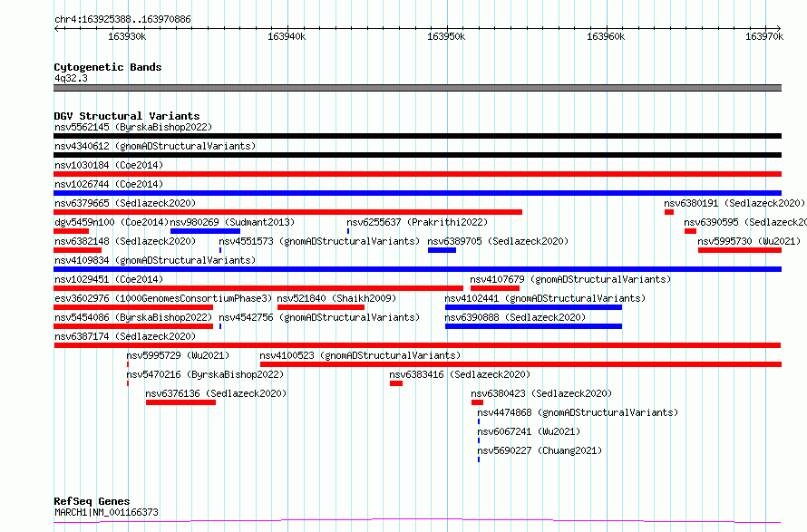807x532 pixels.
Task: Click red bar under esv3602976
Action: tap(133, 307)
